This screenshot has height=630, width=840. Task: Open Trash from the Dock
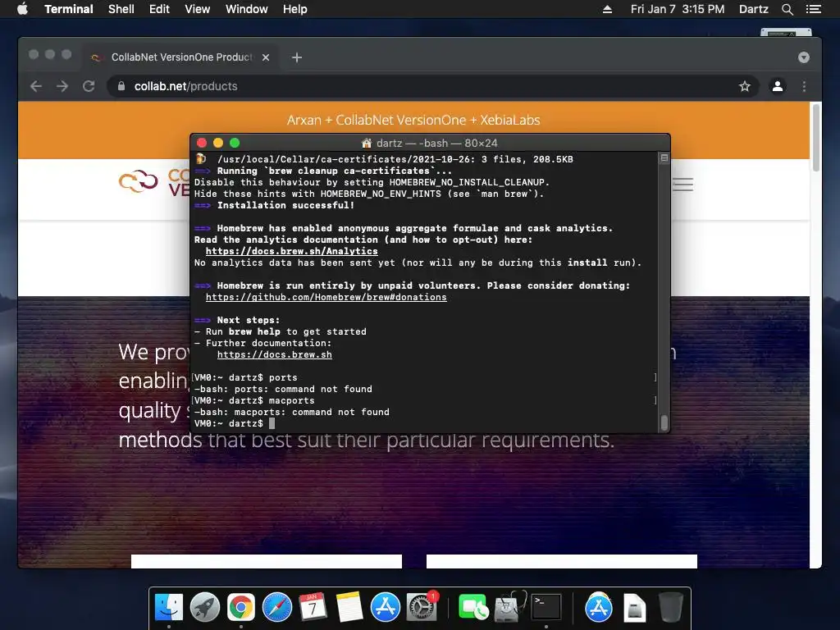pos(670,608)
